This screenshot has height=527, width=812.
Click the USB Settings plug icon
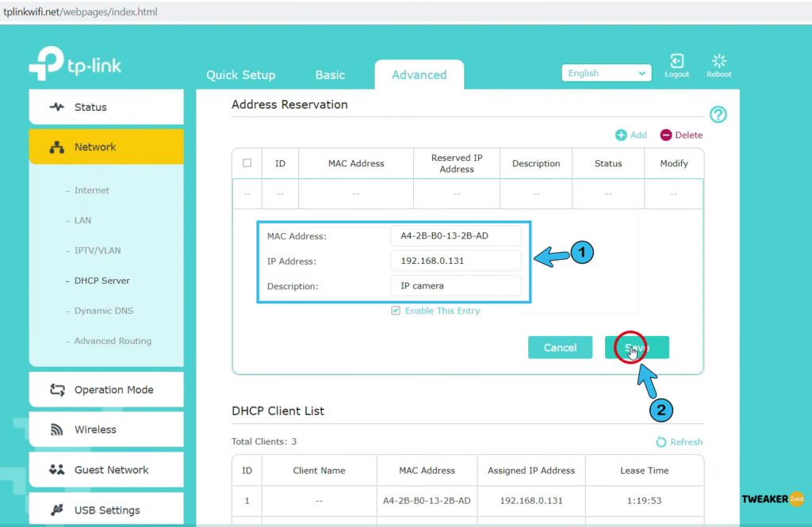[x=57, y=510]
